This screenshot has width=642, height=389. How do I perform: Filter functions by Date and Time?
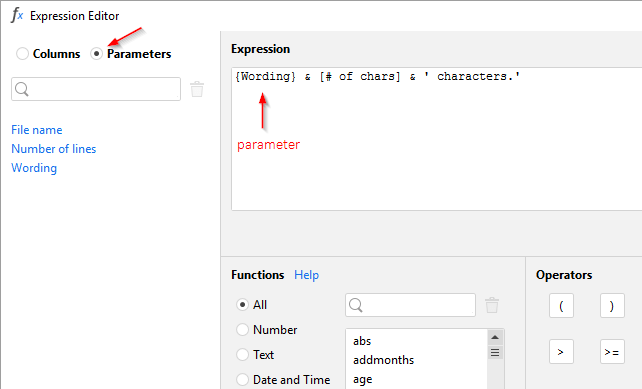coord(242,380)
